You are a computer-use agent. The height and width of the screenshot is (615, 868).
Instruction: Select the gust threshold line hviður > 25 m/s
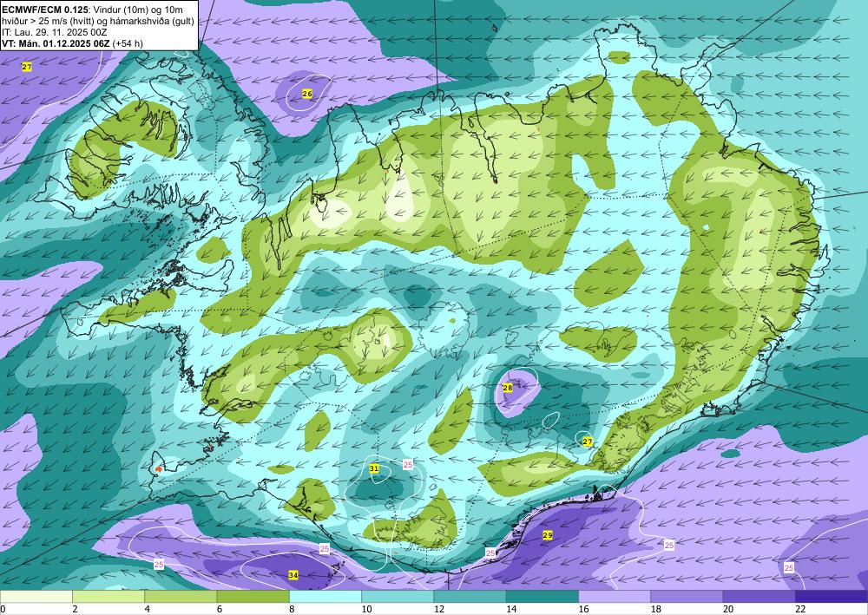click(x=97, y=21)
